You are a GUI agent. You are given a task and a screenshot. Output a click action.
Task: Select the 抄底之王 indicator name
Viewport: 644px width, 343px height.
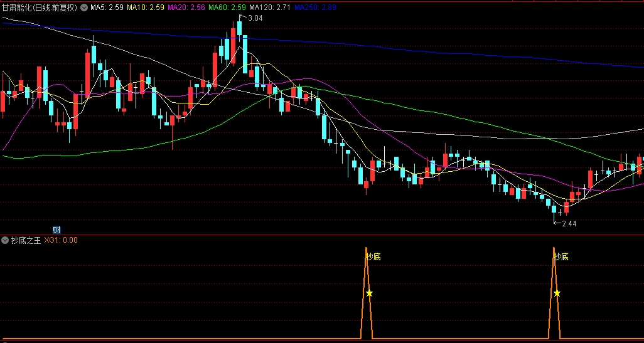tap(26, 240)
